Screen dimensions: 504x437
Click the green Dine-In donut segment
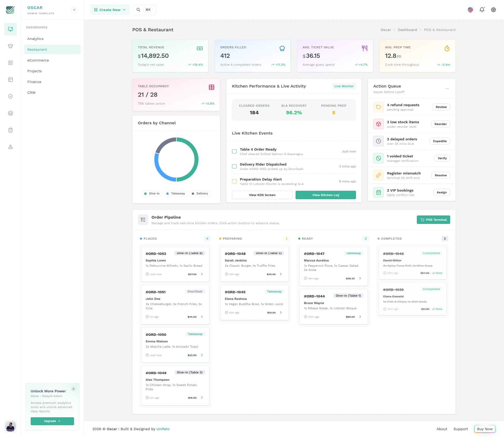tap(196, 160)
